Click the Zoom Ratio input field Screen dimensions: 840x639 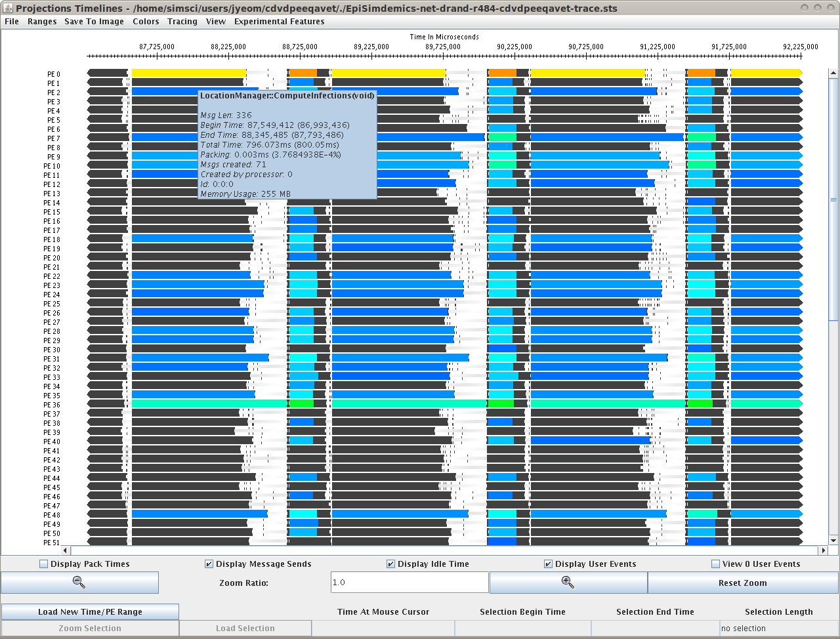tap(409, 583)
